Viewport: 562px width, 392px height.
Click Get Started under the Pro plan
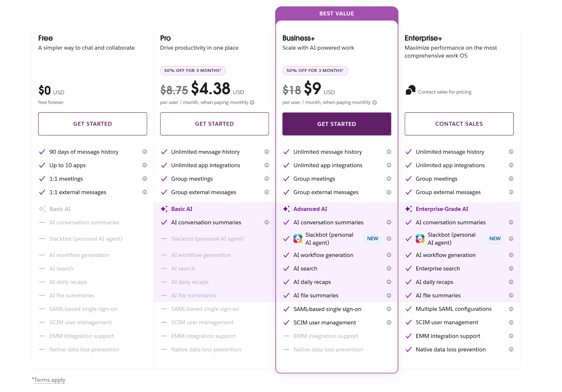click(214, 124)
